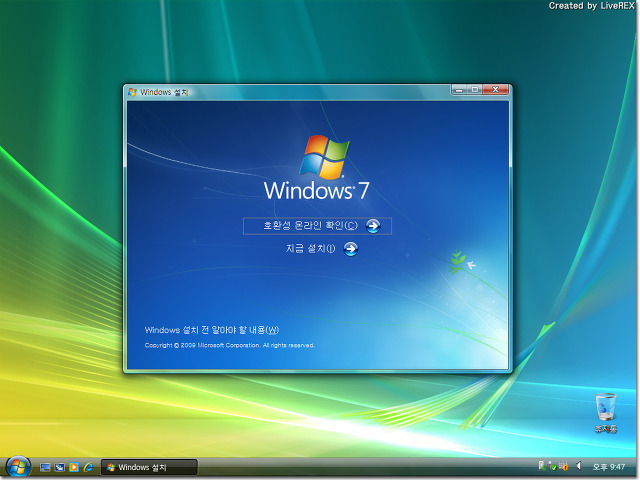Click the security alert shield tray icon

tap(563, 466)
